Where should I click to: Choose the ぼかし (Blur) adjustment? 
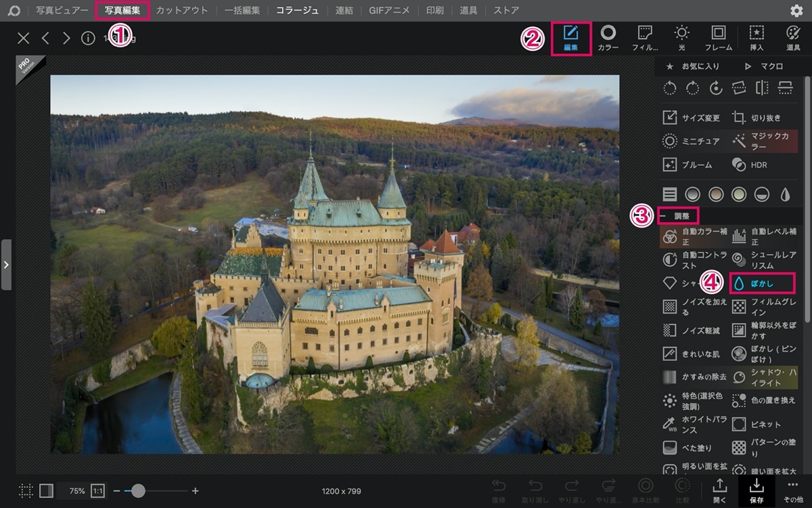[x=762, y=282]
